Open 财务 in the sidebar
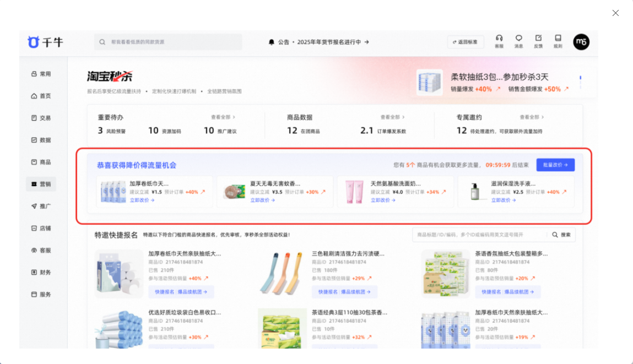 point(41,273)
